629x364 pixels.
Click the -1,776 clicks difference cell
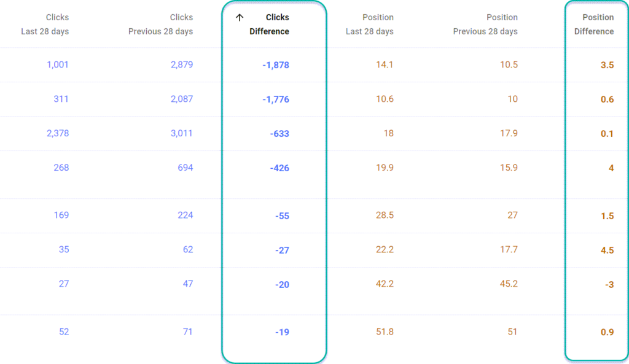pos(276,99)
